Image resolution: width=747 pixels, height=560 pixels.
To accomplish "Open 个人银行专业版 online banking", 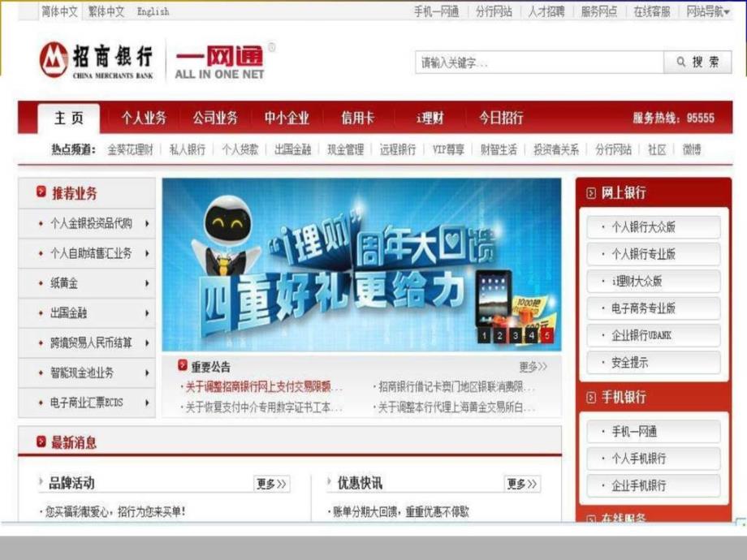I will 654,254.
